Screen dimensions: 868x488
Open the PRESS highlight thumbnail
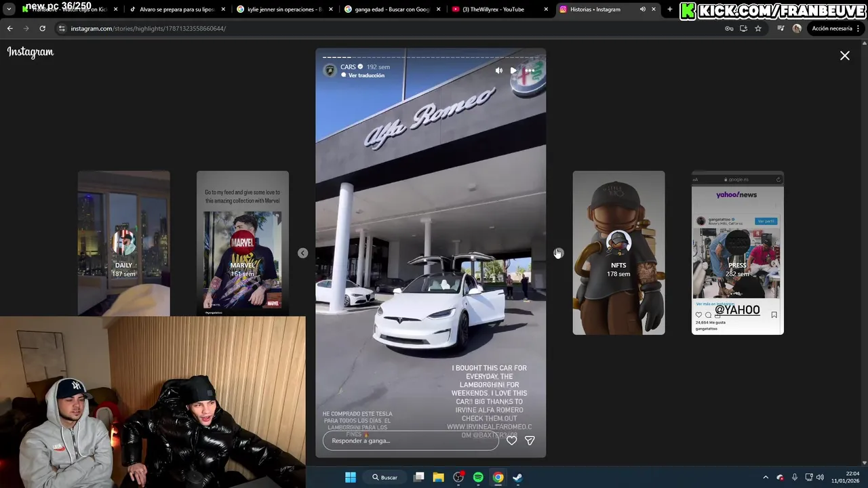point(737,253)
